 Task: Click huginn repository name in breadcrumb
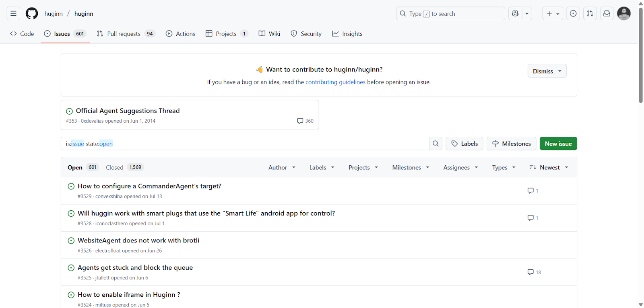pyautogui.click(x=84, y=14)
